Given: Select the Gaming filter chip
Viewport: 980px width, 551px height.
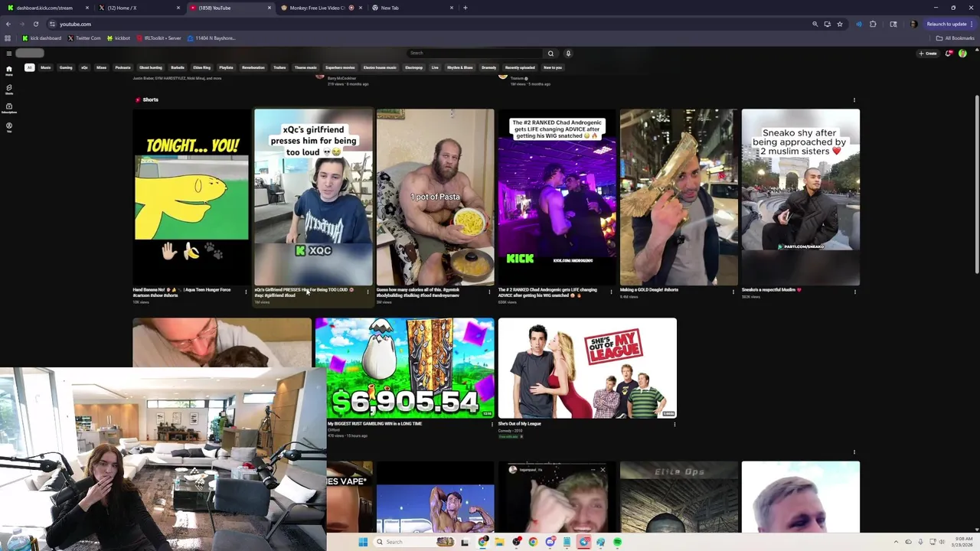Looking at the screenshot, I should point(66,67).
